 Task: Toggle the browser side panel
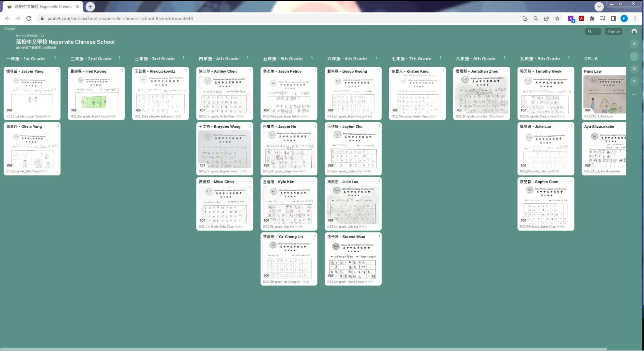click(x=613, y=18)
